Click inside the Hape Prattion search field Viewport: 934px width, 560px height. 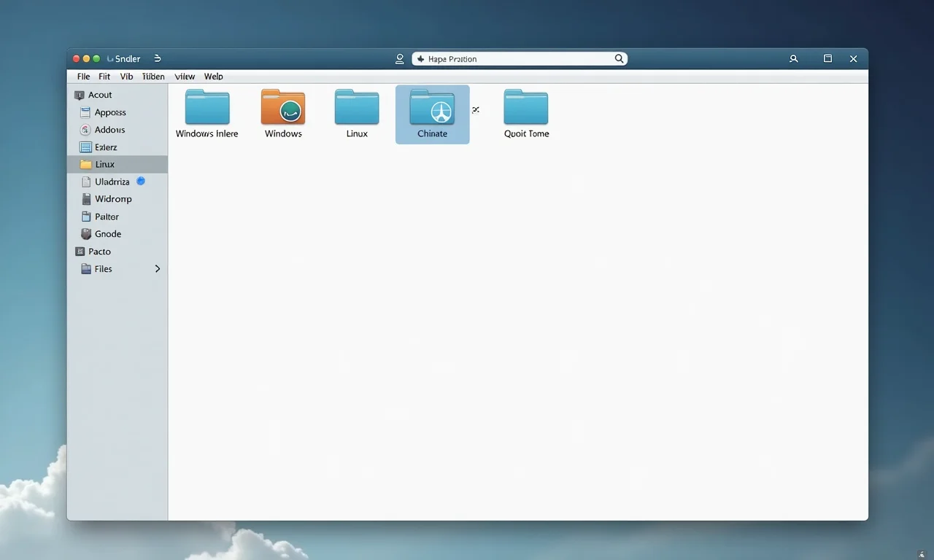pyautogui.click(x=511, y=58)
